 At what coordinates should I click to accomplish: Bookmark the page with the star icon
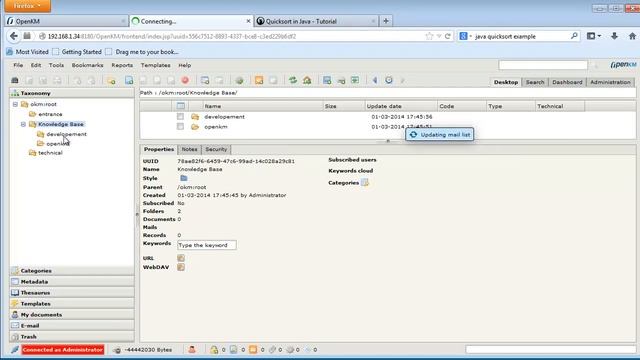point(429,36)
